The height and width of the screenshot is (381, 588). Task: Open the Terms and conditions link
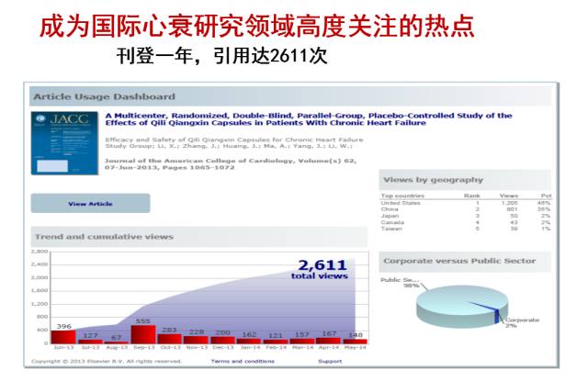242,362
